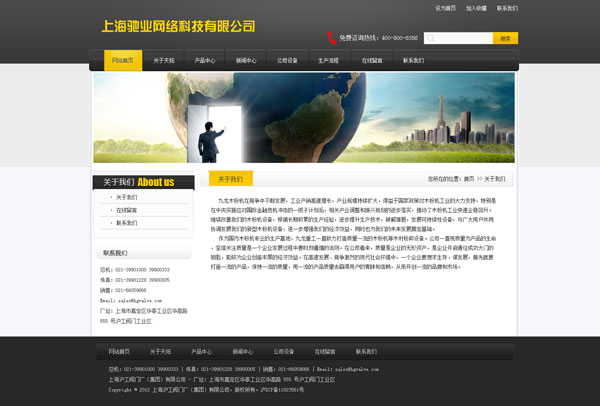Click sidebar 销售 phone number line
600x406 pixels.
click(x=123, y=290)
